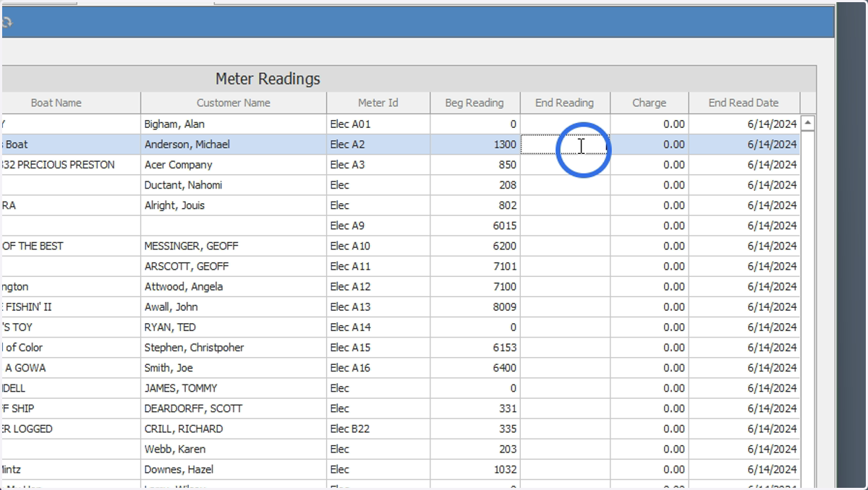Click End Reading cell in Elec A16 row
This screenshot has height=490, width=868.
coord(565,368)
